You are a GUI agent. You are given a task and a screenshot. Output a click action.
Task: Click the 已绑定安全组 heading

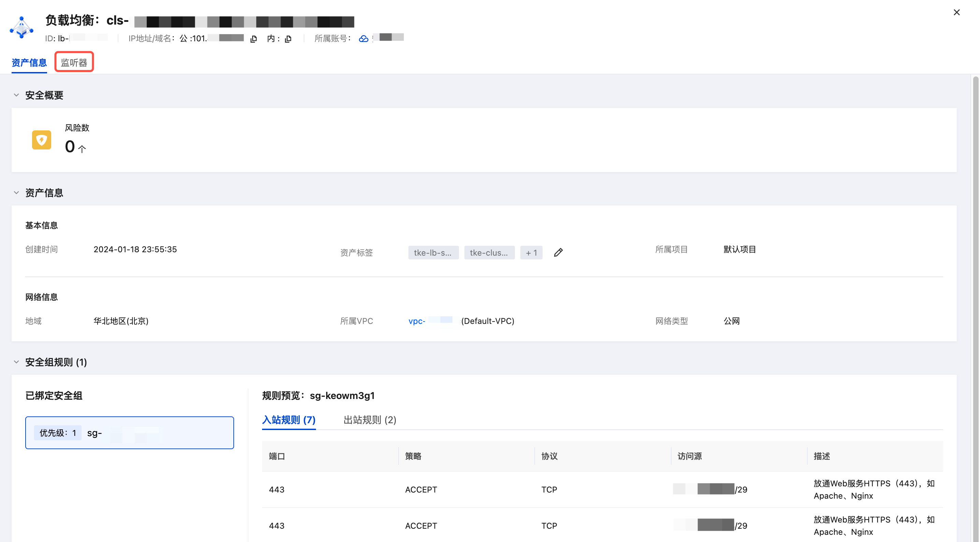(54, 396)
